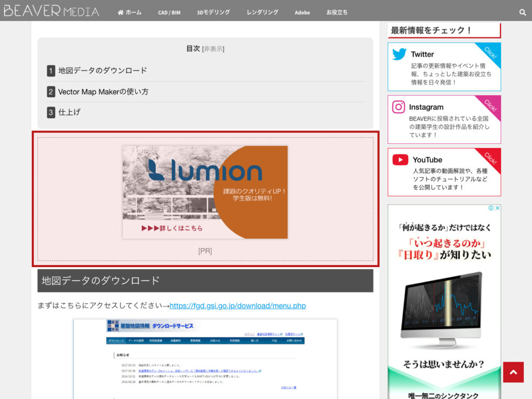Open the Adobe menu
The height and width of the screenshot is (399, 532).
302,12
